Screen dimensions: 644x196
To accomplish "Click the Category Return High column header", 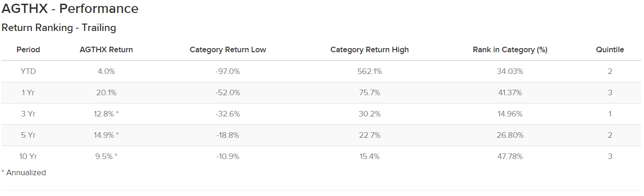I will pos(369,49).
